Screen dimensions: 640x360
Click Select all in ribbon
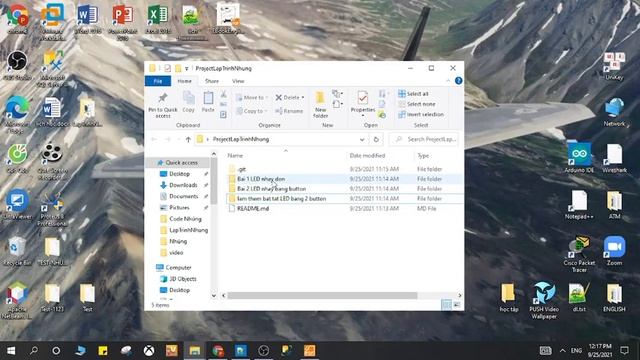(413, 93)
